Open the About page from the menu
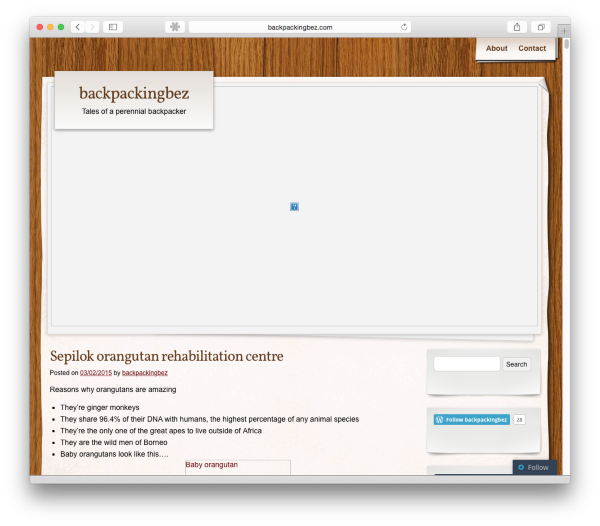600x526 pixels. click(496, 48)
